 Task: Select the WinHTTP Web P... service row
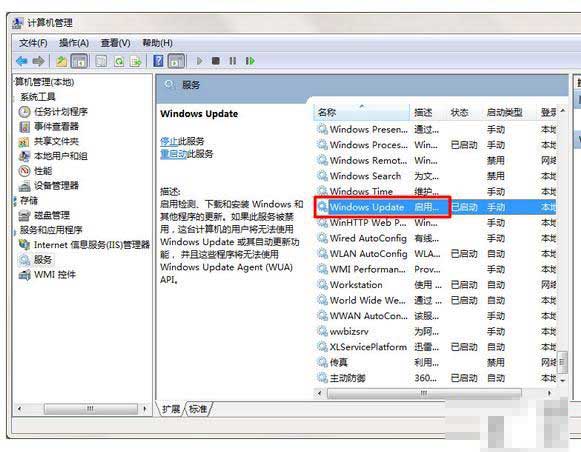[x=436, y=222]
